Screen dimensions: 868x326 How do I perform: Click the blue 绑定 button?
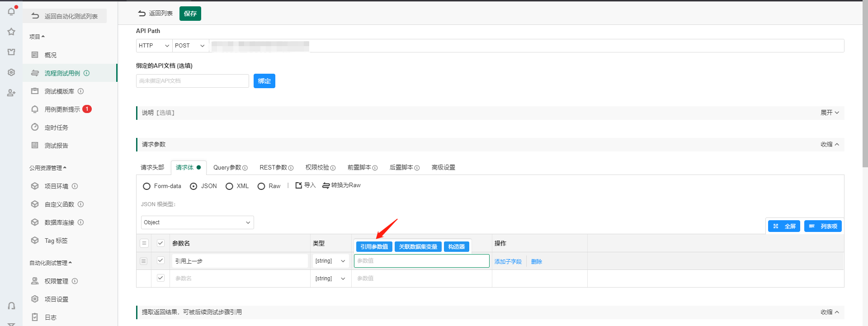(x=264, y=81)
